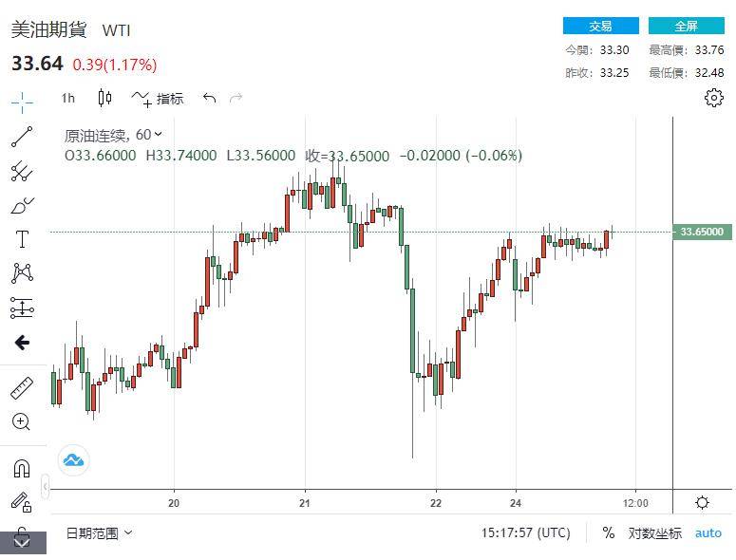Viewport: 736px width, 560px height.
Task: Select the trend line drawing tool
Action: click(x=22, y=137)
